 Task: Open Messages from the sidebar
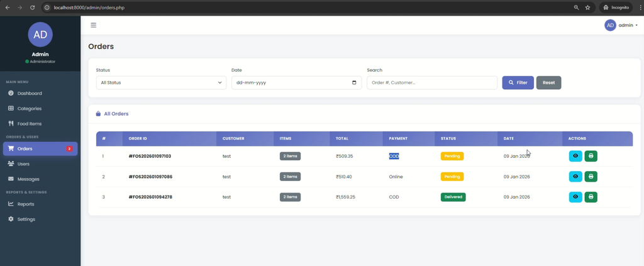coord(40,179)
